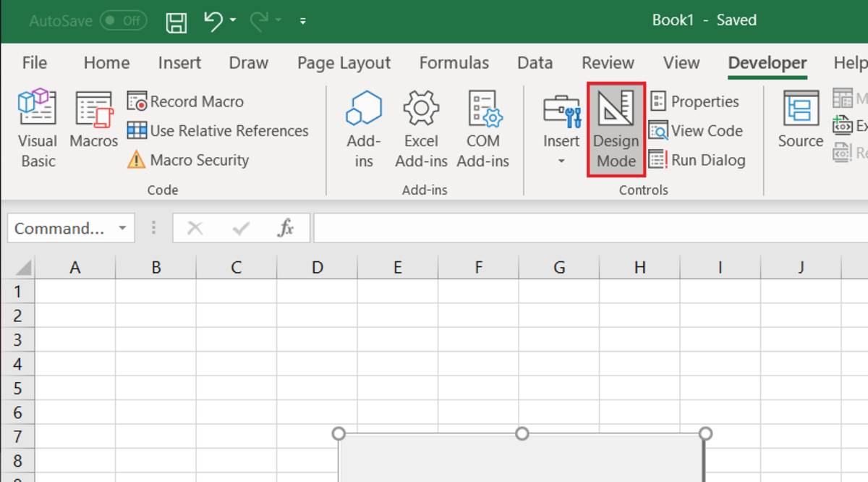The height and width of the screenshot is (482, 868).
Task: Open the View tab
Action: 681,63
